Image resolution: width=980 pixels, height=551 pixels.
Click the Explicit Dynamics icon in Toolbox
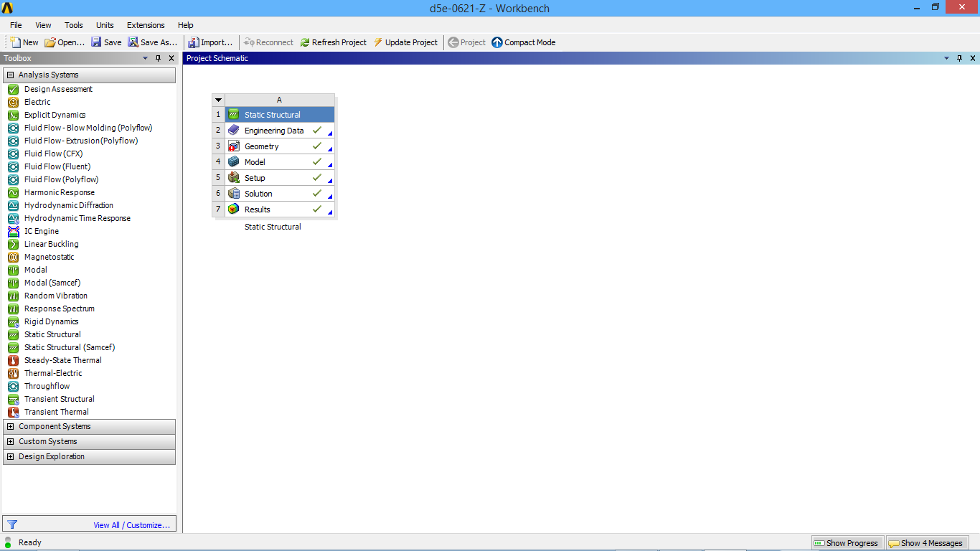(x=13, y=115)
